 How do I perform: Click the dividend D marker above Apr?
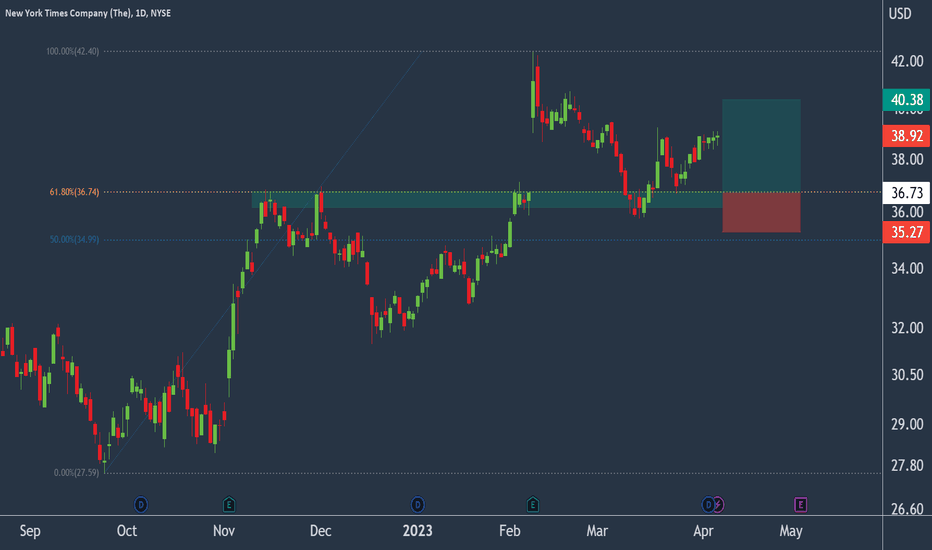pos(707,505)
